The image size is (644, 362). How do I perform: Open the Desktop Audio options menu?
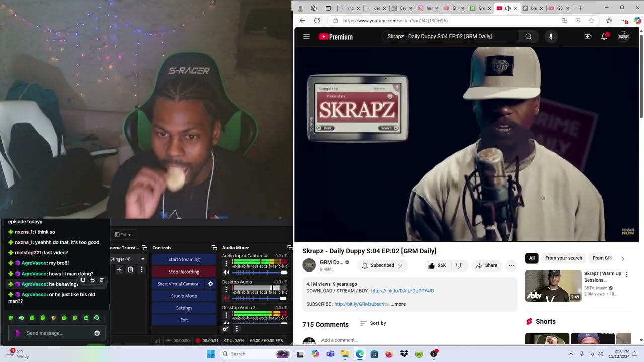[226, 289]
